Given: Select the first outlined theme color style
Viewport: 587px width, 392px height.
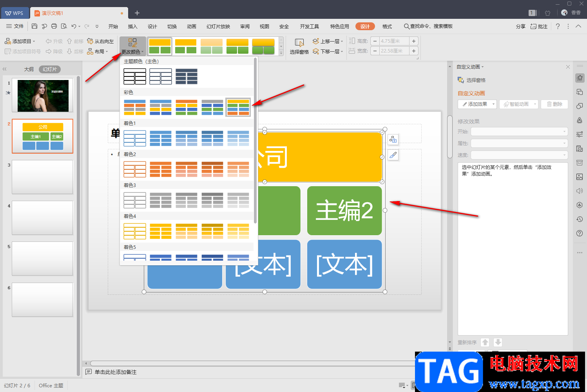Looking at the screenshot, I should (135, 76).
